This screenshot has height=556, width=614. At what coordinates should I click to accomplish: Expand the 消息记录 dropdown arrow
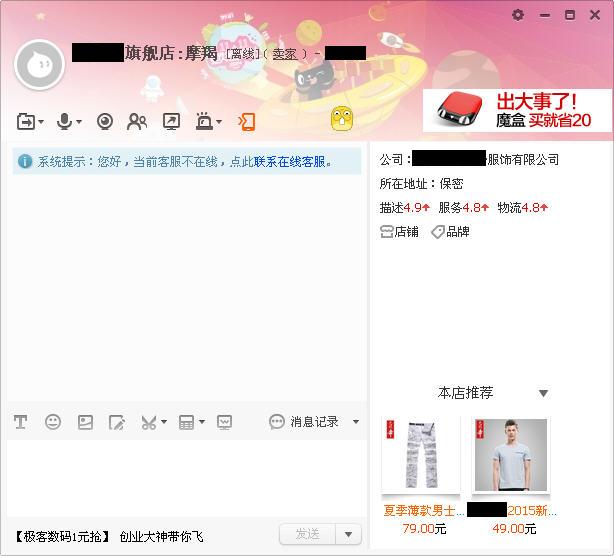point(356,422)
